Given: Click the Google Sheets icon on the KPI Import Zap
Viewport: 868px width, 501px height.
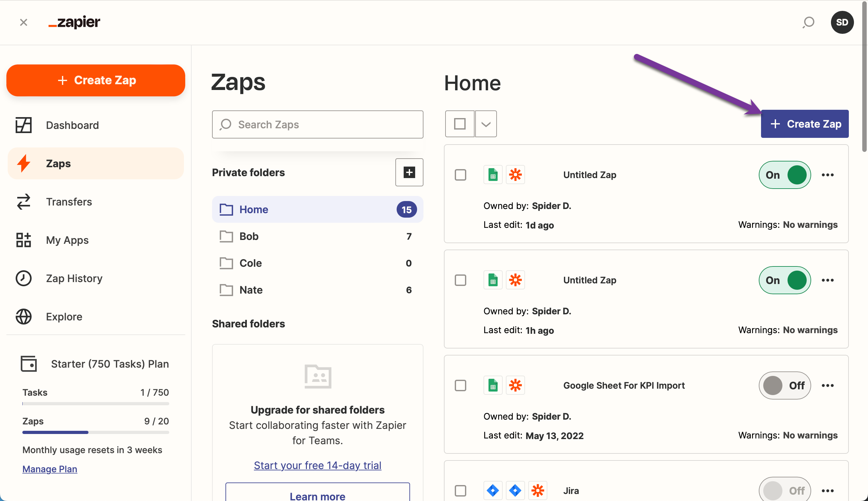Looking at the screenshot, I should click(x=493, y=385).
